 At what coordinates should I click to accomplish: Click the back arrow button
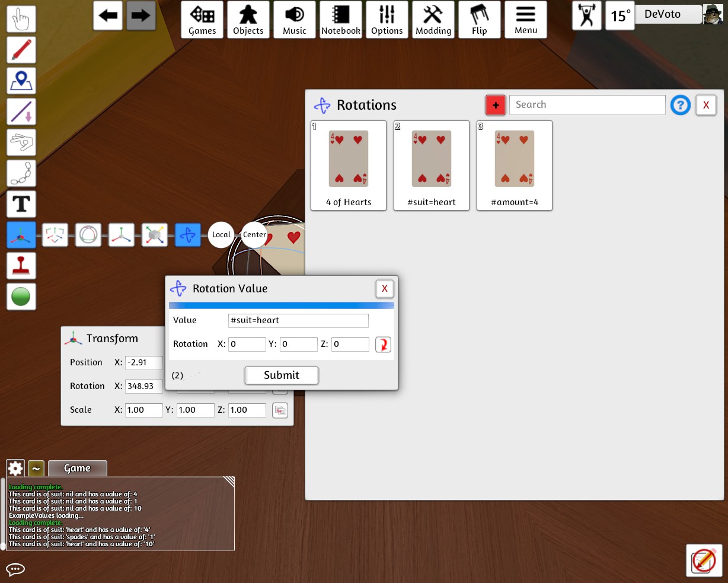(x=108, y=16)
